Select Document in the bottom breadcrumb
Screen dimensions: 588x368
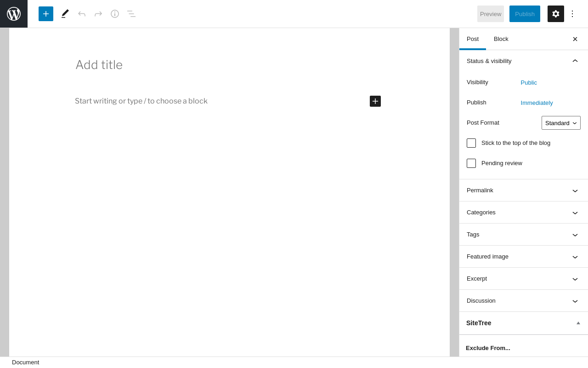coord(26,362)
